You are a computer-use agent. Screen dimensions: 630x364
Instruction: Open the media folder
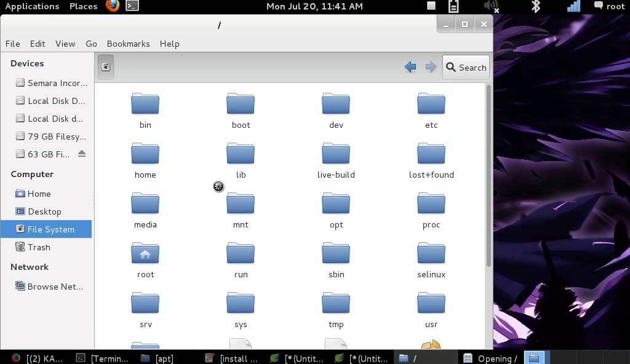145,204
